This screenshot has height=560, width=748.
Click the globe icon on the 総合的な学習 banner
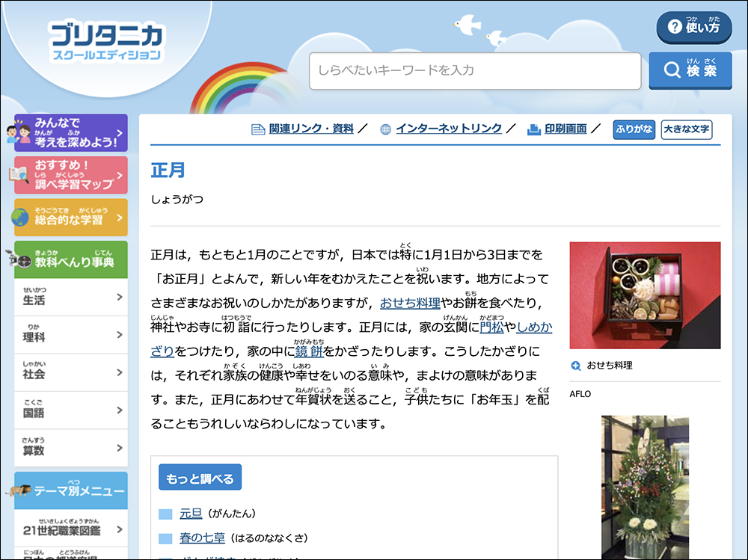[20, 218]
